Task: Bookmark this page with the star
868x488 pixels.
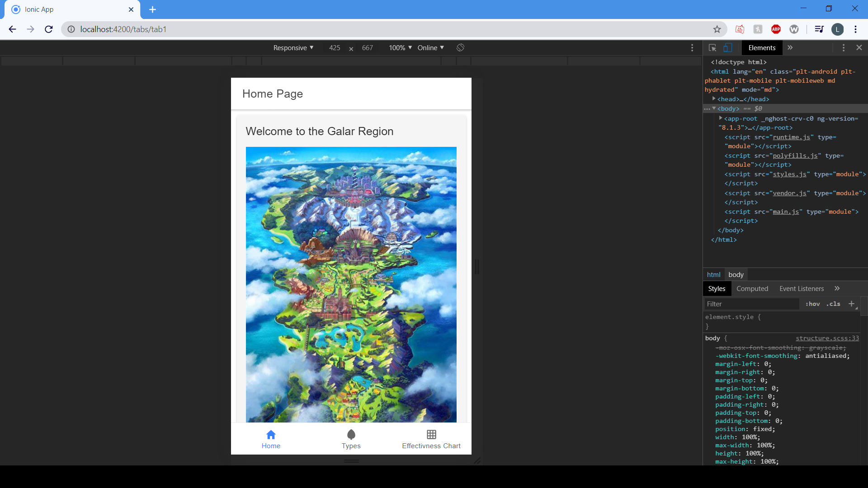Action: click(x=717, y=29)
